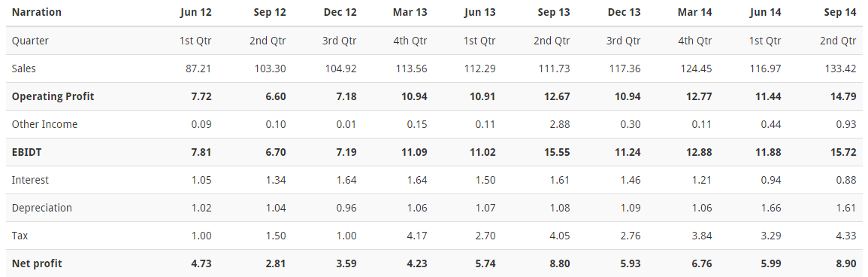Click Tax value 4.17 for Mar 13
This screenshot has height=277, width=868.
click(x=416, y=236)
